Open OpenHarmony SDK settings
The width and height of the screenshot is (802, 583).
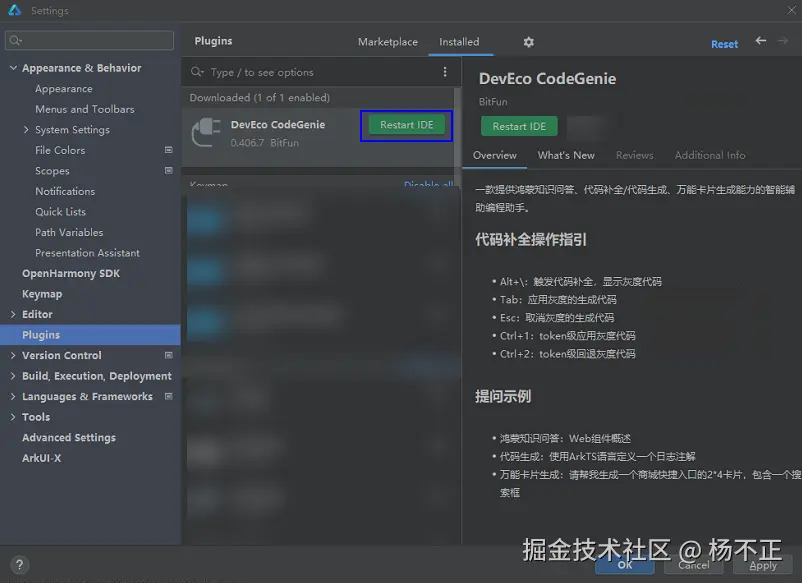pyautogui.click(x=71, y=273)
